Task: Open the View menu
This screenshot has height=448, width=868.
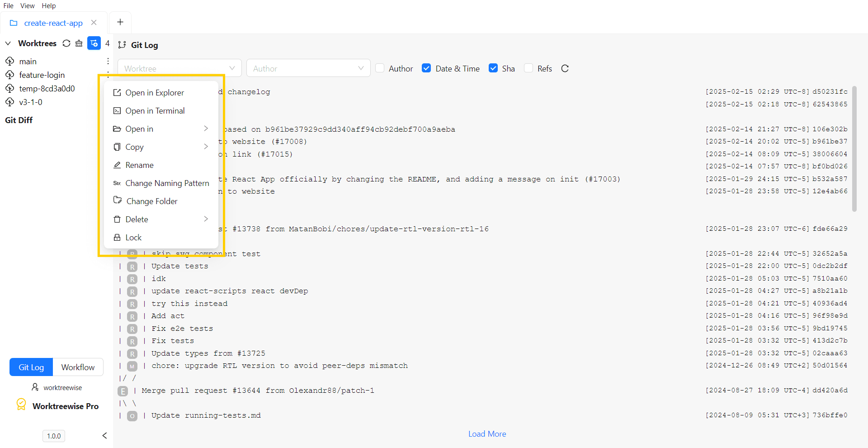Action: pyautogui.click(x=27, y=5)
